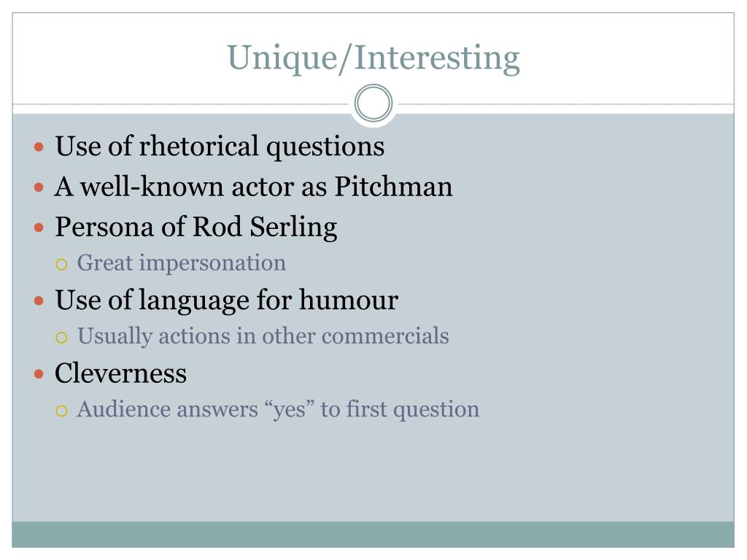The height and width of the screenshot is (560, 747).
Task: Click the orange bullet before Use of language
Action: 39,301
